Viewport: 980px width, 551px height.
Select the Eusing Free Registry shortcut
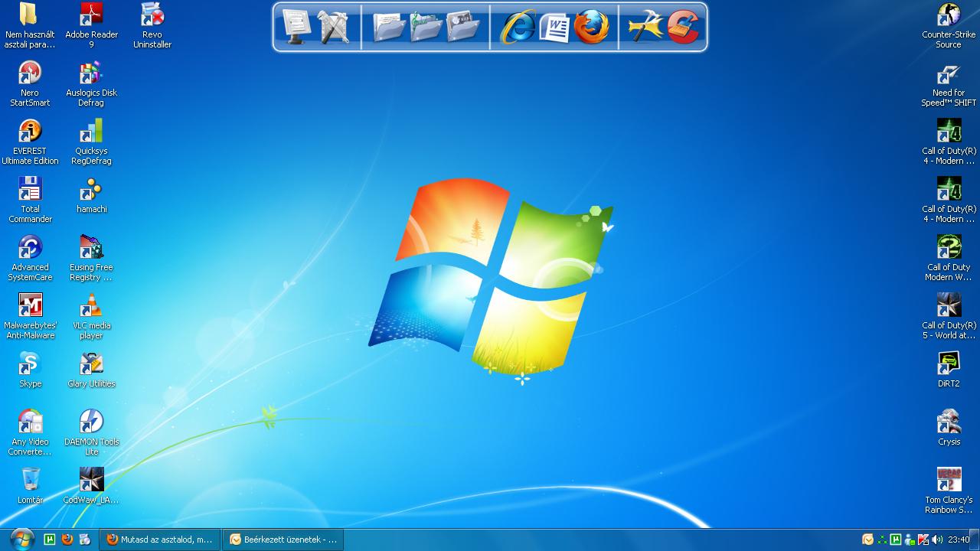pyautogui.click(x=91, y=258)
